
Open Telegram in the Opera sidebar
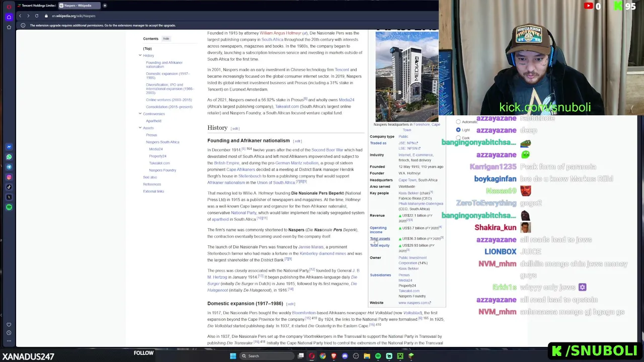[9, 167]
